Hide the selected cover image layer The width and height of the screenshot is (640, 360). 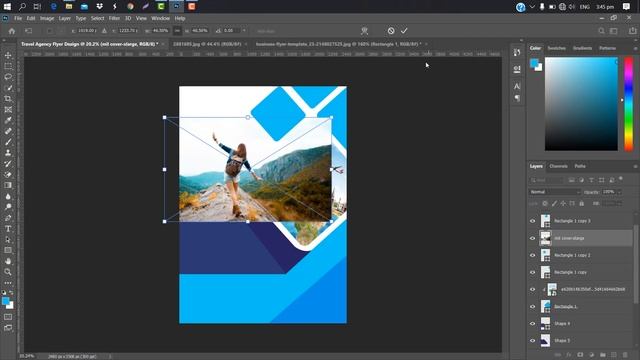(533, 238)
